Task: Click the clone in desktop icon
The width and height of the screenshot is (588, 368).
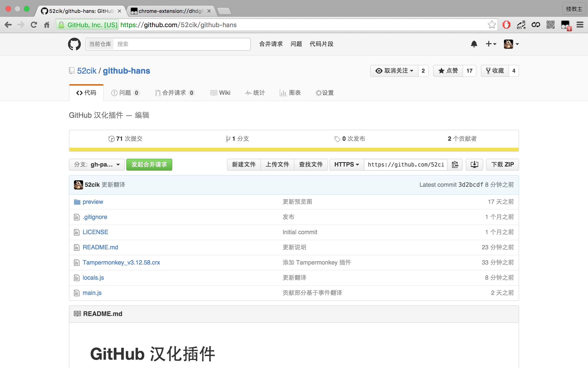Action: pyautogui.click(x=474, y=165)
